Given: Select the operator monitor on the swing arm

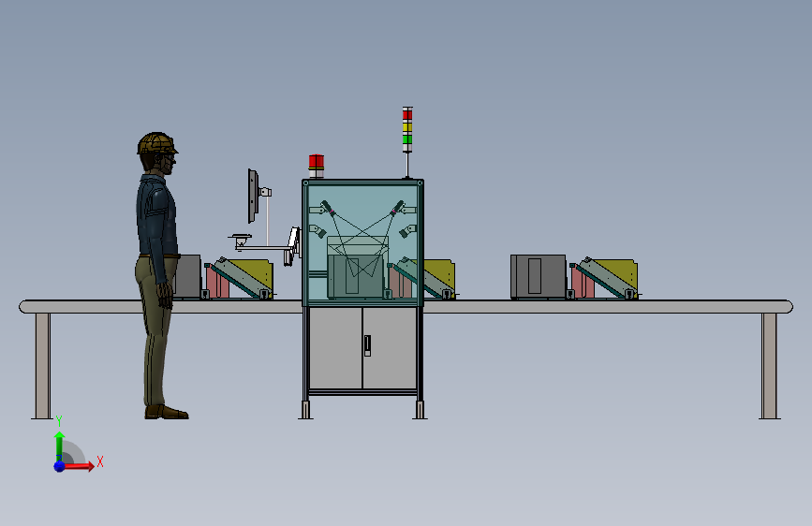Looking at the screenshot, I should pyautogui.click(x=253, y=196).
